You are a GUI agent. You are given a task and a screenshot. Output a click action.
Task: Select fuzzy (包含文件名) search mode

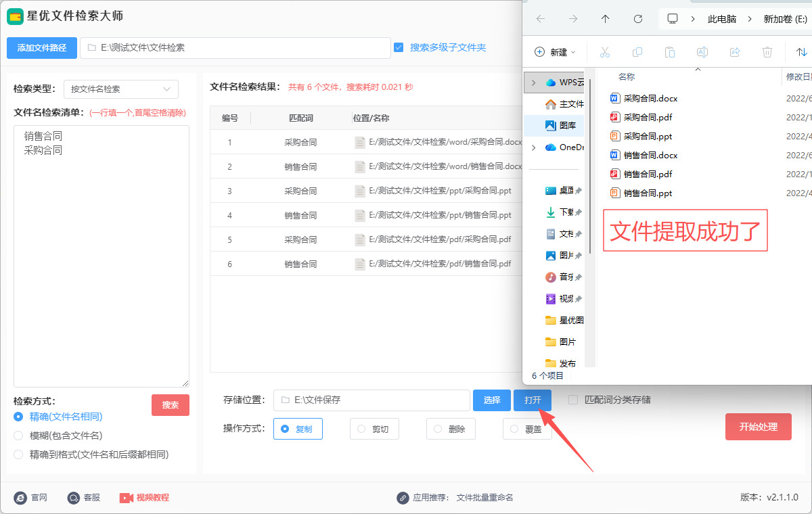point(18,436)
